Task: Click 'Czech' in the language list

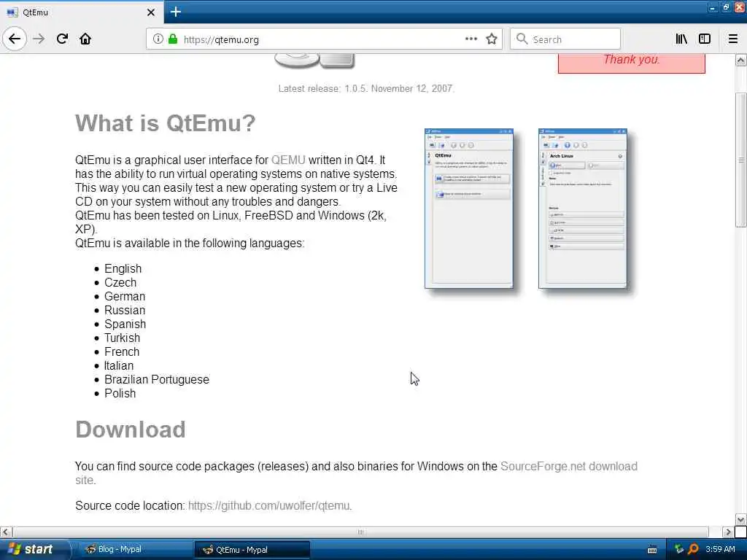Action: 120,282
